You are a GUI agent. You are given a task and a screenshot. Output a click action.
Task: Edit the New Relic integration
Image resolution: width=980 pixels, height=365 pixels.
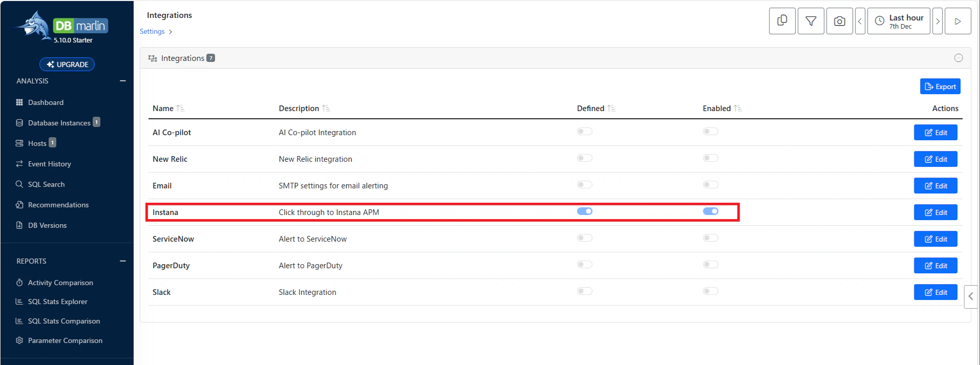(x=935, y=159)
